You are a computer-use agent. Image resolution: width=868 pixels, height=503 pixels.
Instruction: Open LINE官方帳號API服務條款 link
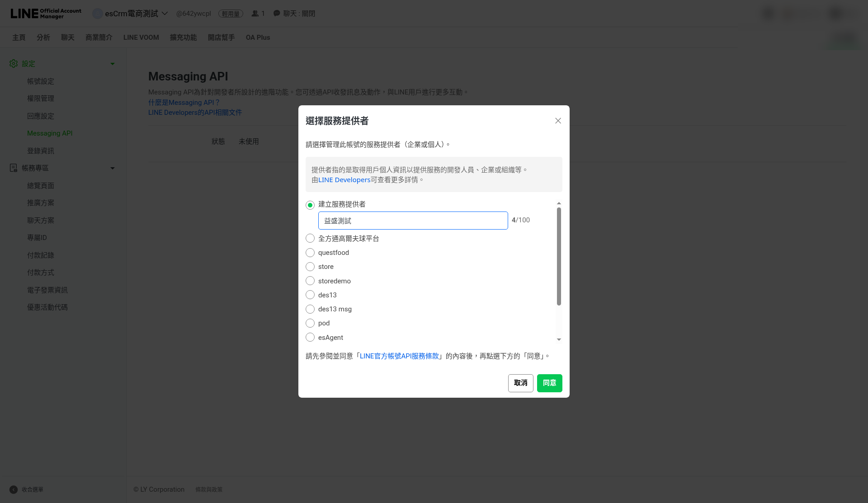[399, 356]
